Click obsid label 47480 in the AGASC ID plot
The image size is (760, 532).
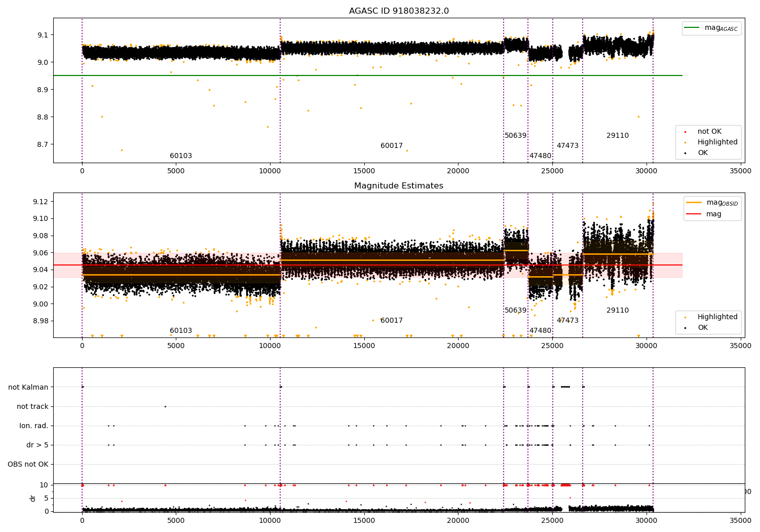coord(540,156)
